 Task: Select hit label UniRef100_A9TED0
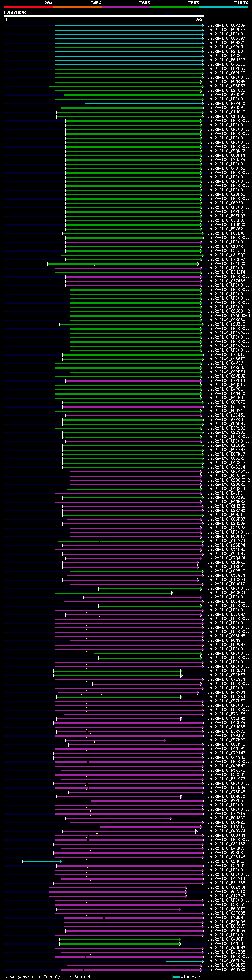click(x=226, y=52)
